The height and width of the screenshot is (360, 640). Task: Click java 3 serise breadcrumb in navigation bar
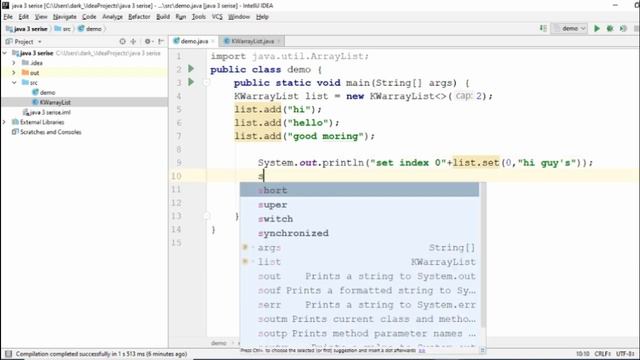coord(27,29)
